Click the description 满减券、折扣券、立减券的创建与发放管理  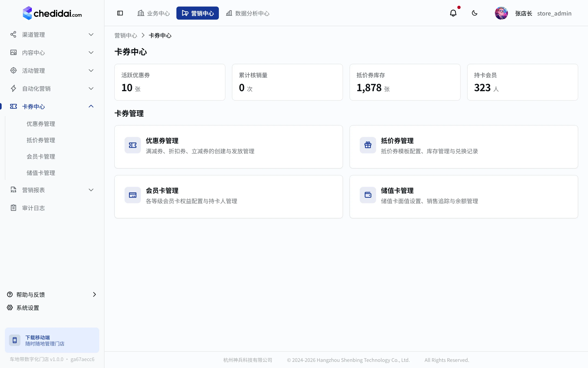(x=200, y=151)
